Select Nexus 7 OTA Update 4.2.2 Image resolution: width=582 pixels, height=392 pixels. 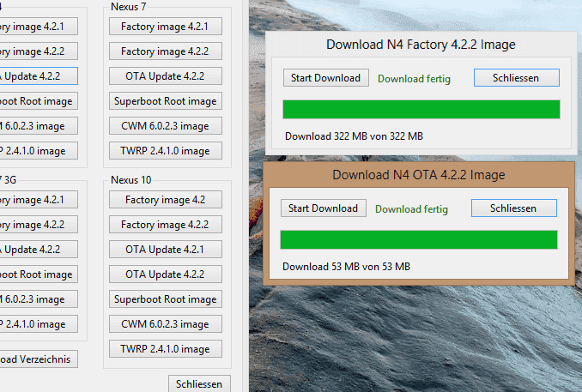coord(166,76)
